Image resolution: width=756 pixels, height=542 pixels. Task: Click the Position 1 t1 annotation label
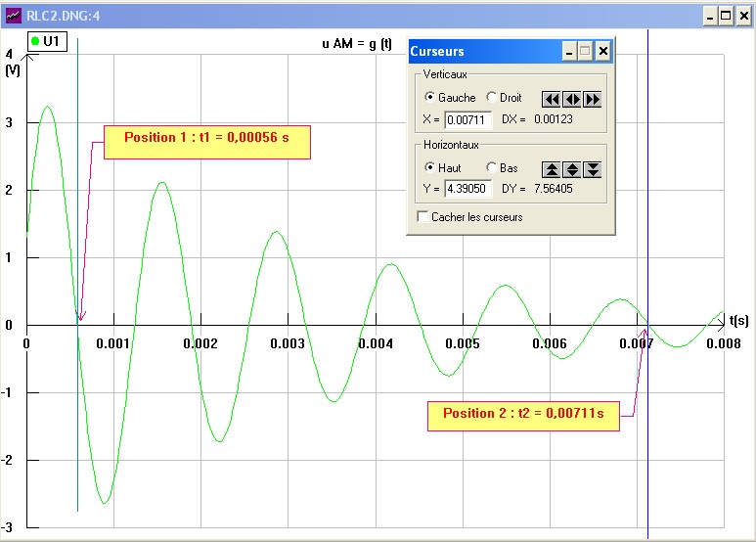click(206, 139)
